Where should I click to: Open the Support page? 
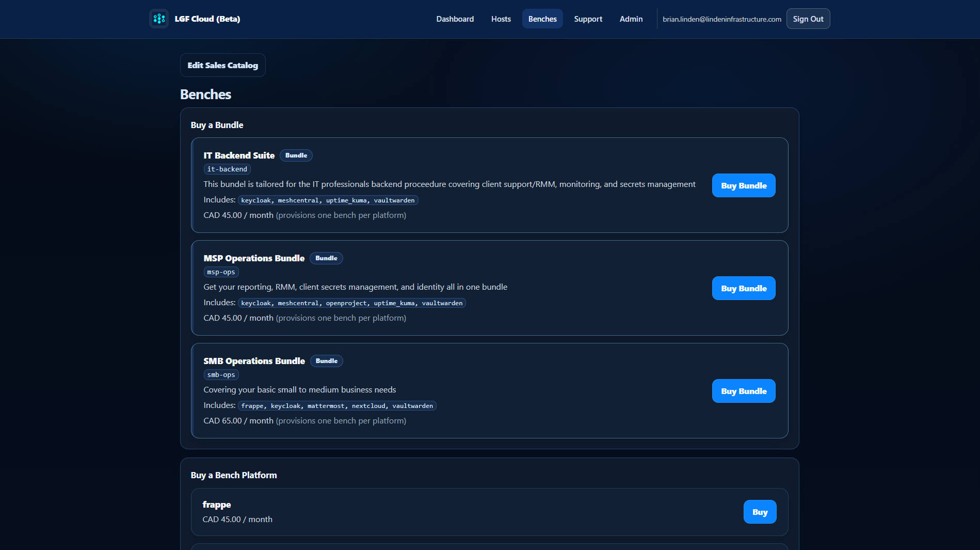click(588, 19)
